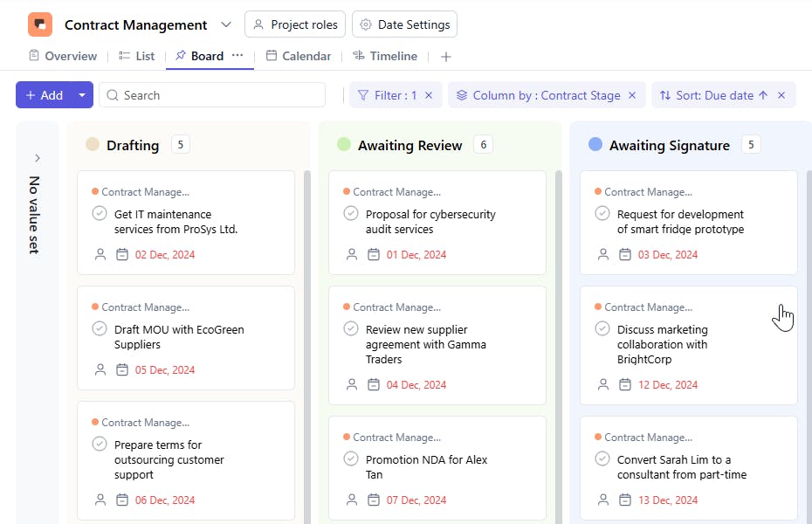Clear the Sort: Due date chip
The width and height of the screenshot is (812, 524).
pyautogui.click(x=781, y=95)
